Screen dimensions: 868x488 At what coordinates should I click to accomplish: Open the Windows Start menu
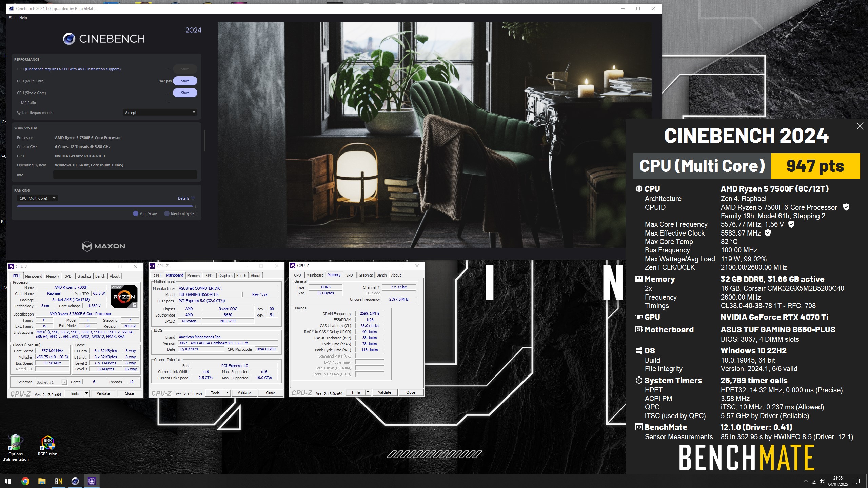8,481
